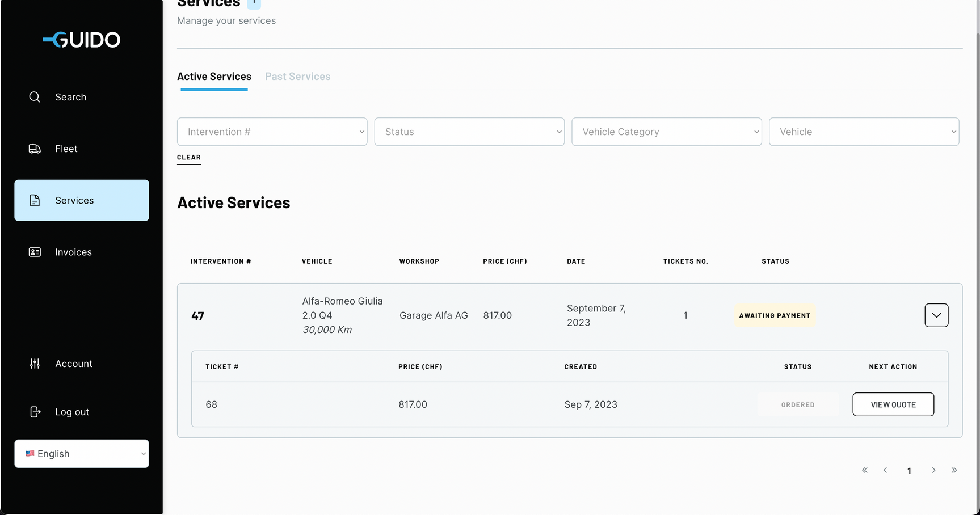Click the INTERVENTION # column header

(221, 261)
